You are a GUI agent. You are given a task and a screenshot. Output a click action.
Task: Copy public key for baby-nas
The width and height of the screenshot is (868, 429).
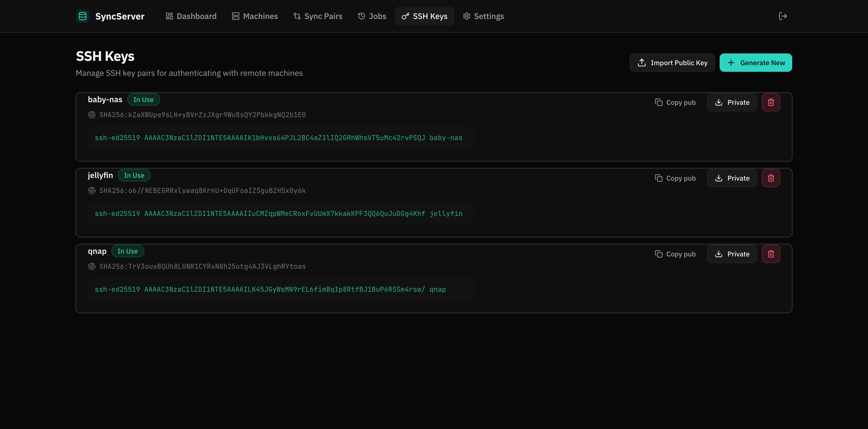(675, 103)
